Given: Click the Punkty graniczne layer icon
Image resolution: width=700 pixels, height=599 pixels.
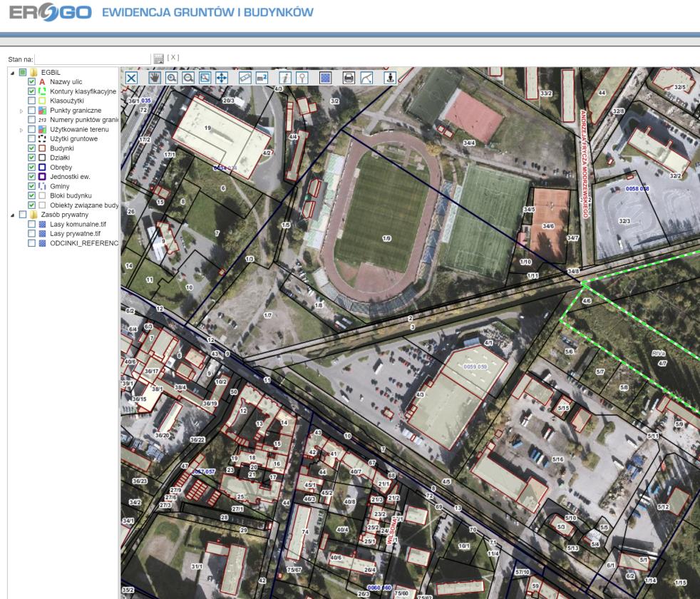Looking at the screenshot, I should coord(42,111).
